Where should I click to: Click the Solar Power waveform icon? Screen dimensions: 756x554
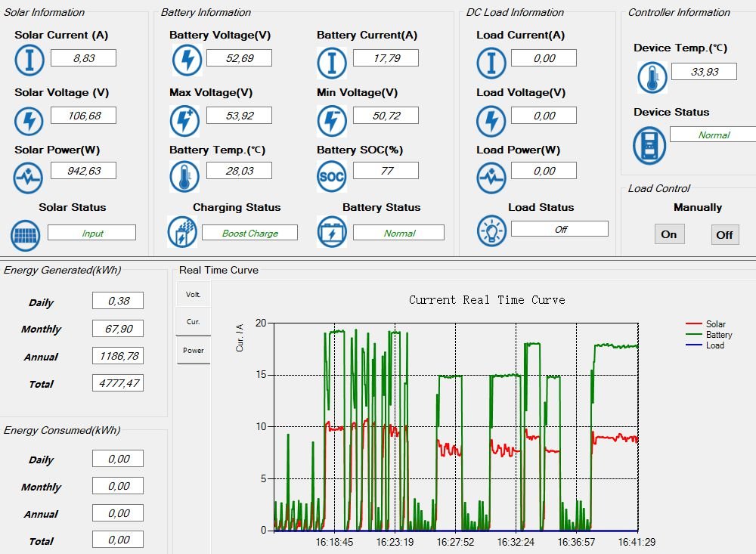27,178
